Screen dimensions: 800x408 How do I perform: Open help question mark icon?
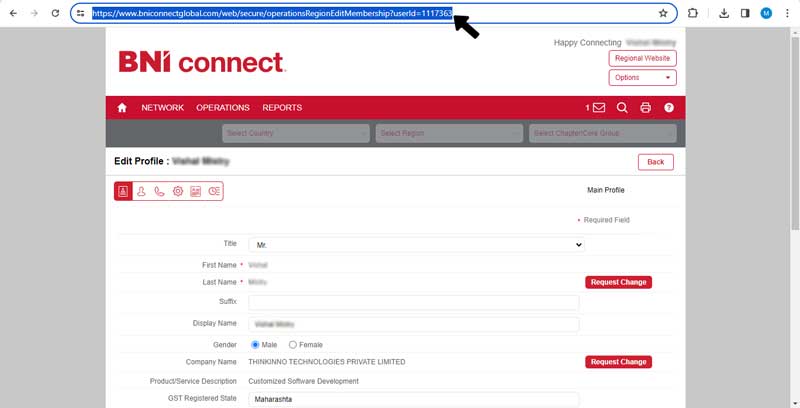669,108
